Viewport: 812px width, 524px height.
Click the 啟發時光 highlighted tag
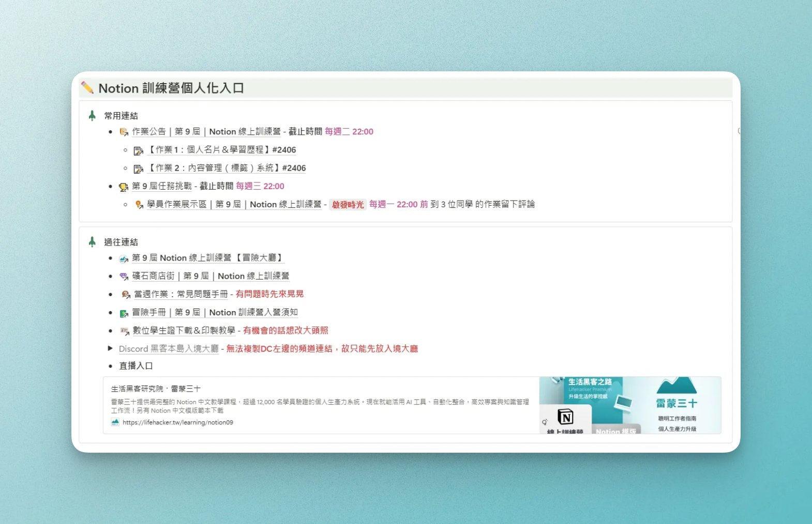(348, 205)
